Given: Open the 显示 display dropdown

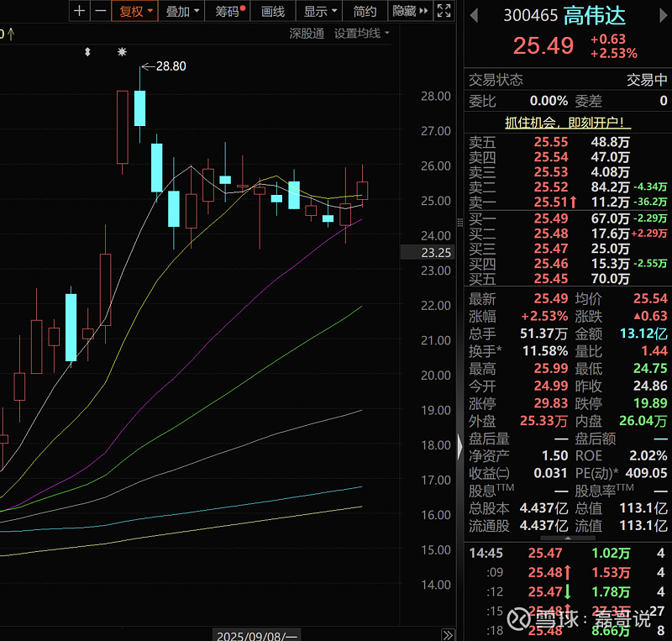Looking at the screenshot, I should [x=319, y=11].
